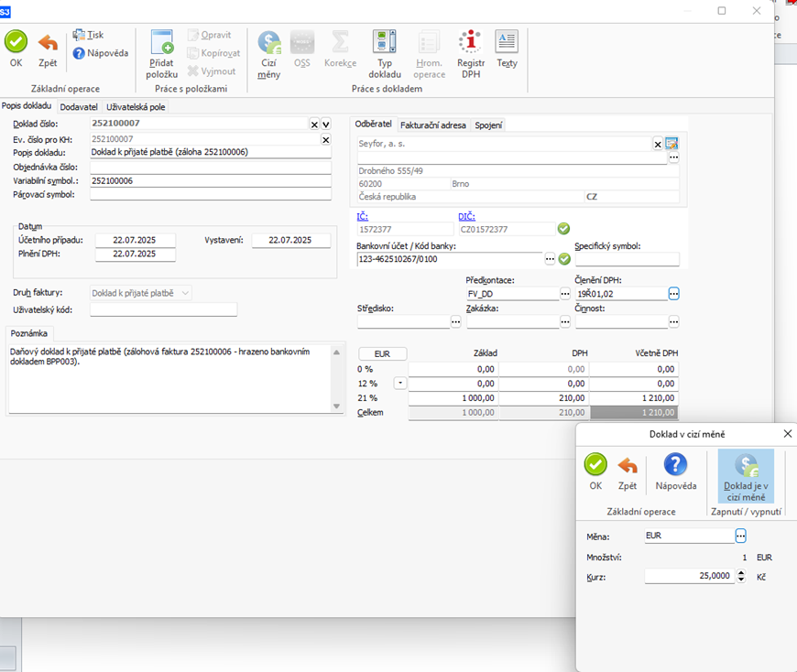Click the Účetního případu date field
The height and width of the screenshot is (672, 797).
click(136, 240)
